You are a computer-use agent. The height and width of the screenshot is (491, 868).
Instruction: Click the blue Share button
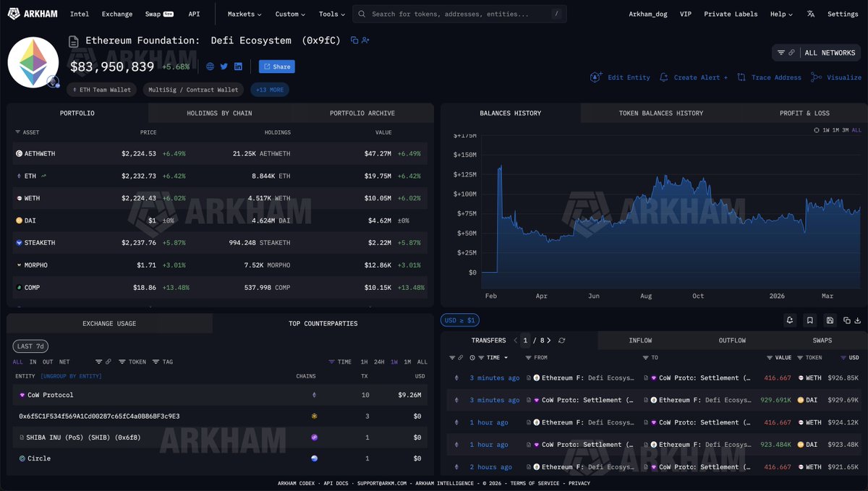pos(276,67)
